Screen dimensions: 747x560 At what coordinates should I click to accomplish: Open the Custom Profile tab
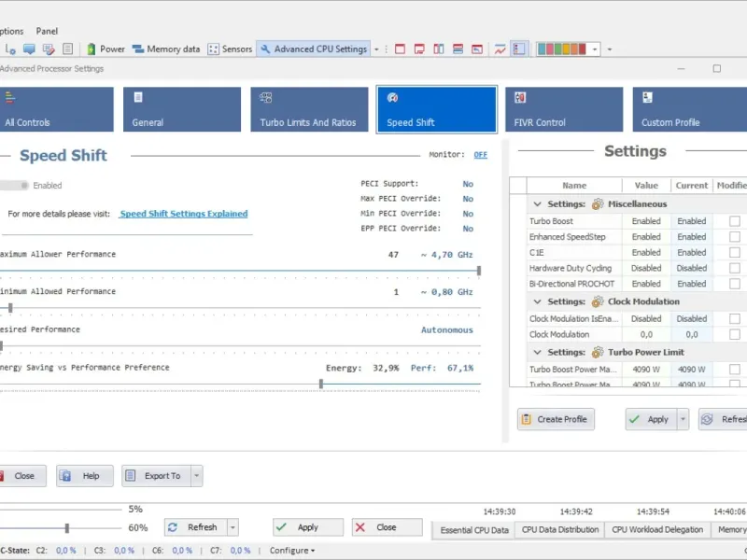tap(689, 109)
